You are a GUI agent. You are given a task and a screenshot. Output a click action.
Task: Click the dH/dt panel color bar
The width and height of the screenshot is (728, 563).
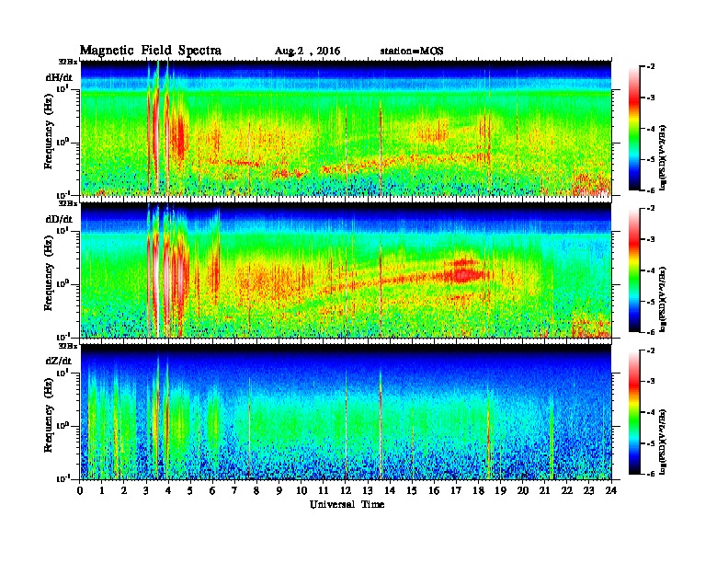pyautogui.click(x=633, y=128)
